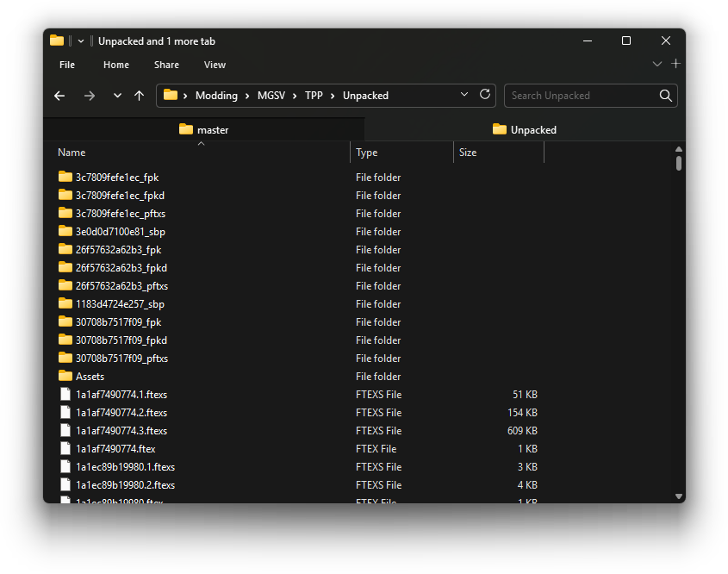Image resolution: width=728 pixels, height=574 pixels.
Task: Select folder 30708b7517f09_fpkd icon
Action: 65,340
